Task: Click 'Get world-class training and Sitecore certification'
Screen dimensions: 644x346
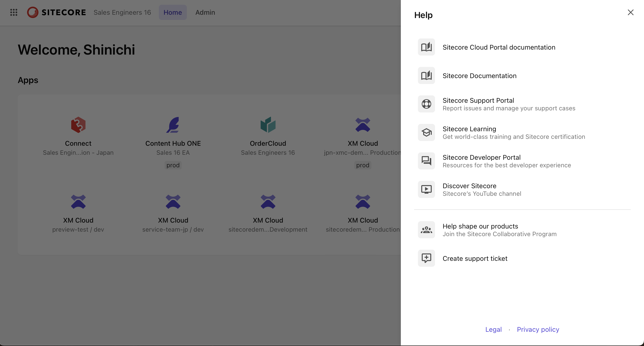Action: [x=514, y=137]
